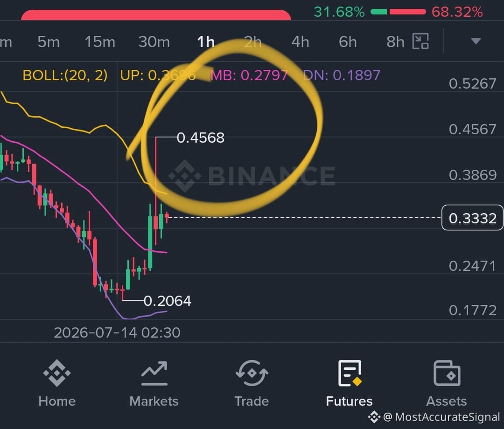This screenshot has height=429, width=504.
Task: Tap the UP band value label
Action: [x=158, y=76]
